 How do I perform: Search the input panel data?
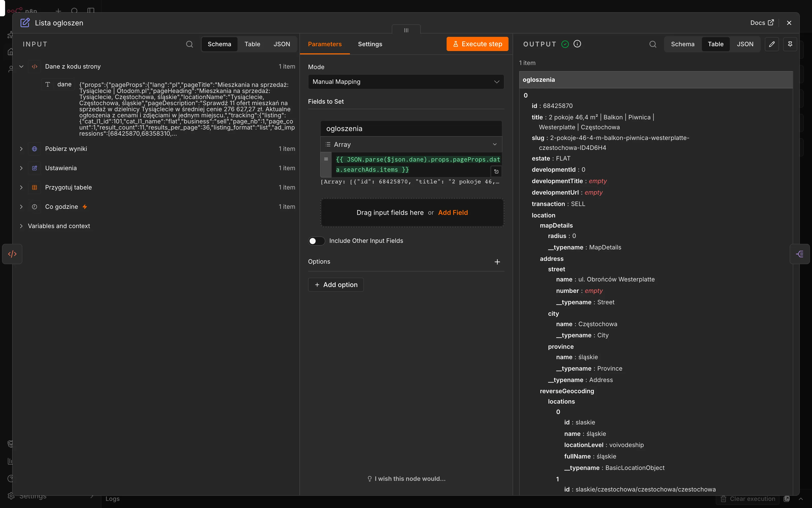point(190,44)
